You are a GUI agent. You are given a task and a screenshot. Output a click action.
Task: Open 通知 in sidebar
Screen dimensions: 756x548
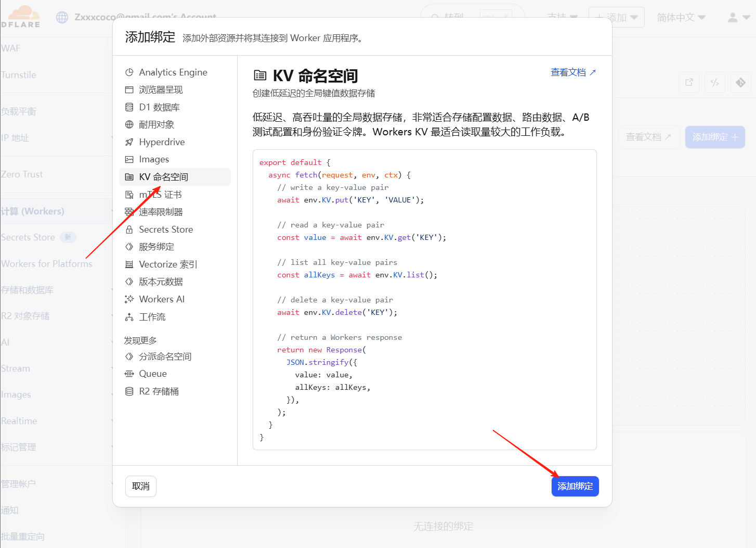point(9,510)
